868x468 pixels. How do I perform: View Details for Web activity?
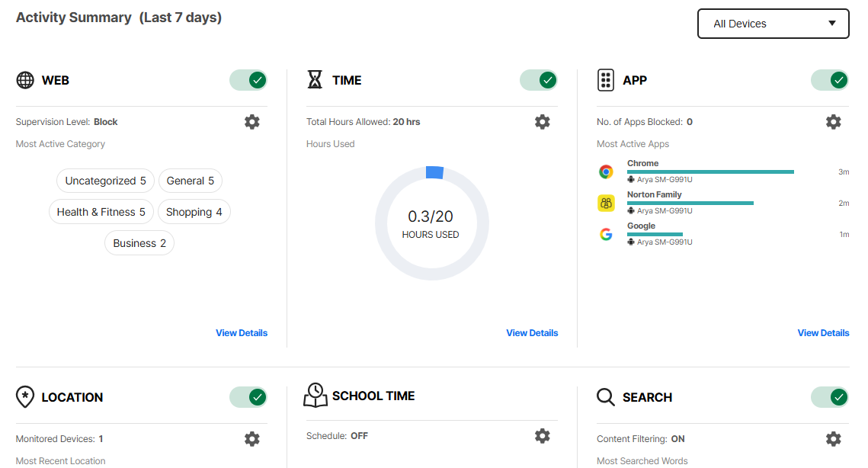click(242, 333)
